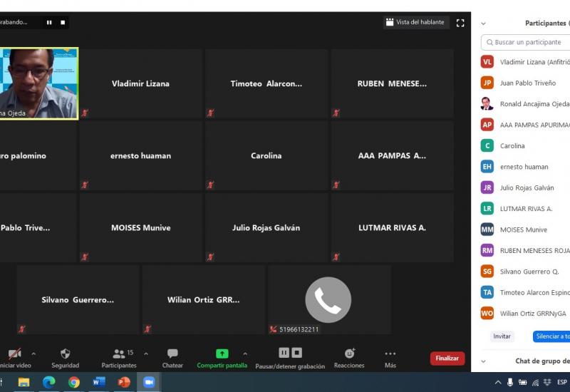Open the Reacciones emoji icon
Image resolution: width=570 pixels, height=392 pixels.
pos(349,354)
